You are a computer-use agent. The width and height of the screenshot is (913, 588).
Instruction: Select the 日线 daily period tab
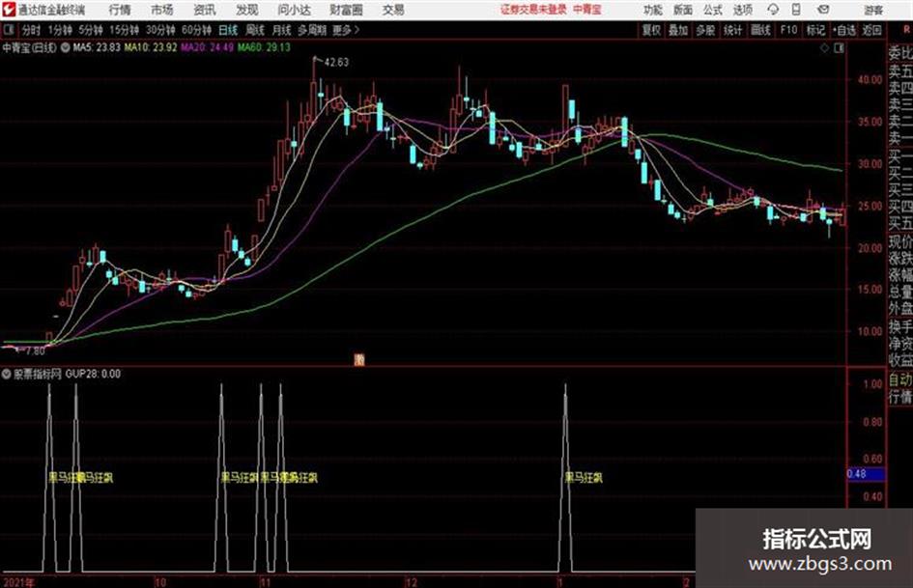click(x=228, y=30)
